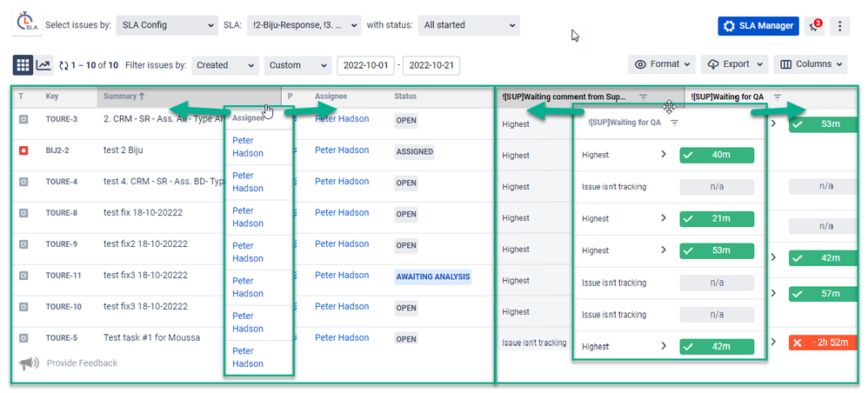Click the SLA Manager button

pos(758,25)
